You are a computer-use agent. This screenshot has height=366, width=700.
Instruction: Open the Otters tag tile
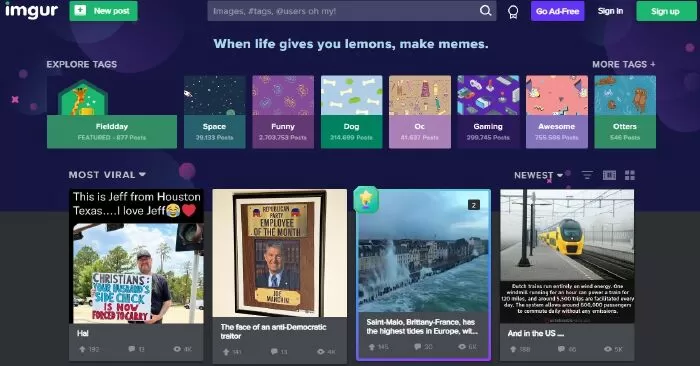(625, 112)
